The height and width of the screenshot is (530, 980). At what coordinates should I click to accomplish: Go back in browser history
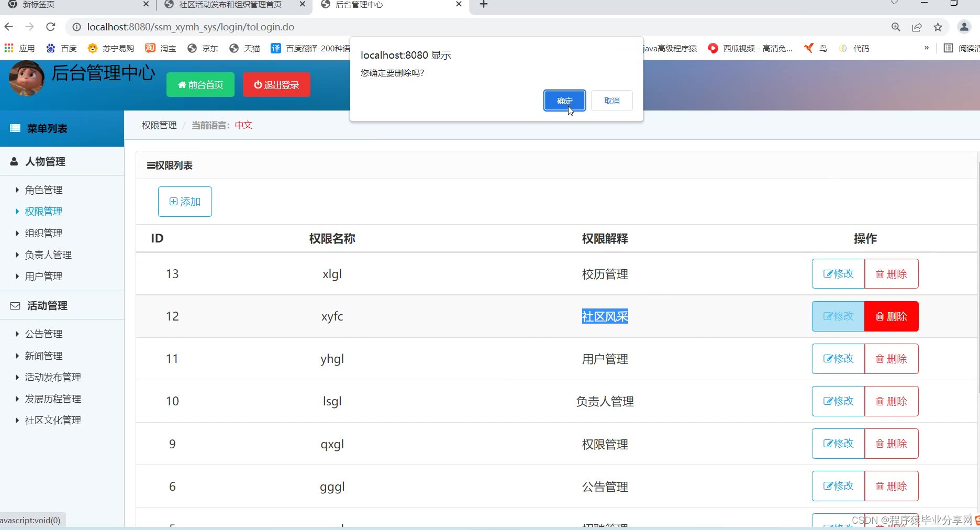(x=9, y=27)
